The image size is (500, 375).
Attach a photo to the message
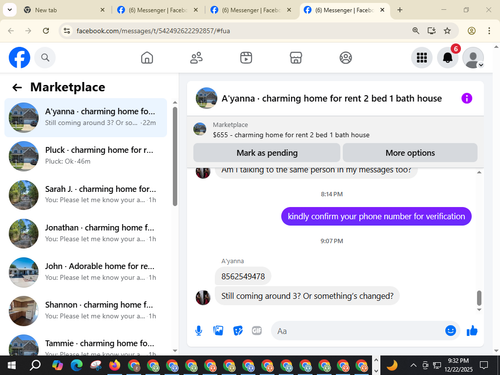pyautogui.click(x=218, y=331)
